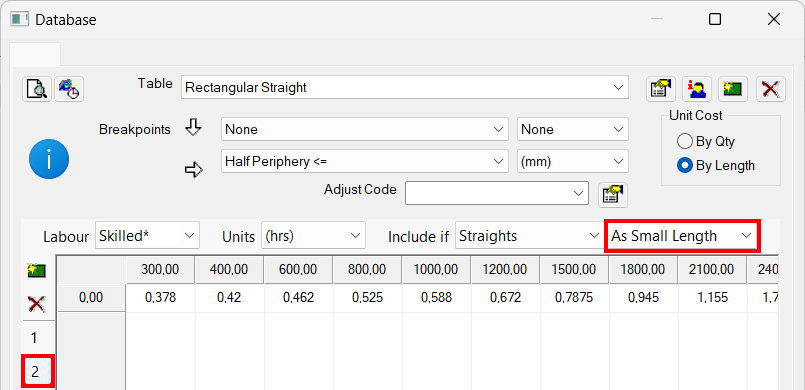Click the cell with value 0,378
The width and height of the screenshot is (805, 390).
[161, 298]
